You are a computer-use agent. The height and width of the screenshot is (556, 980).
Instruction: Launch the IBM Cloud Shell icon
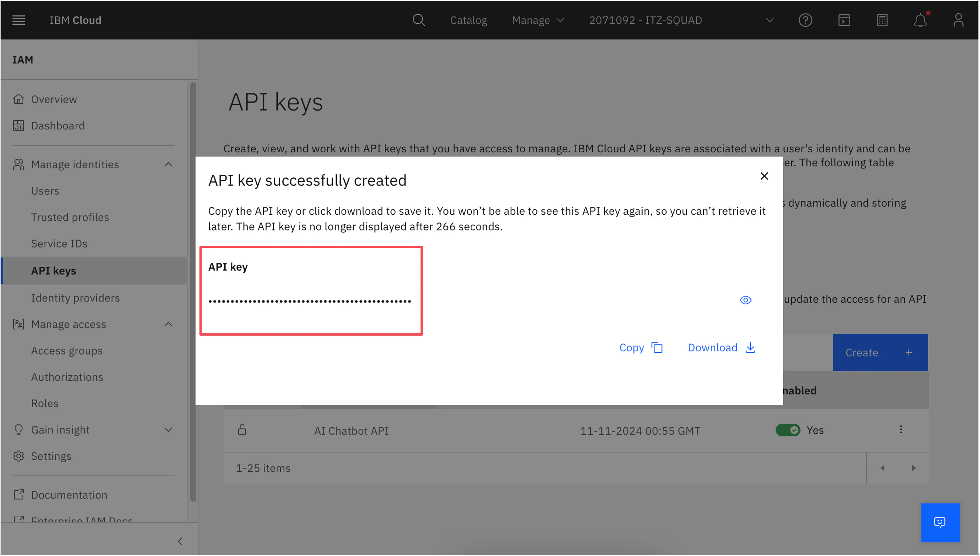pos(844,20)
